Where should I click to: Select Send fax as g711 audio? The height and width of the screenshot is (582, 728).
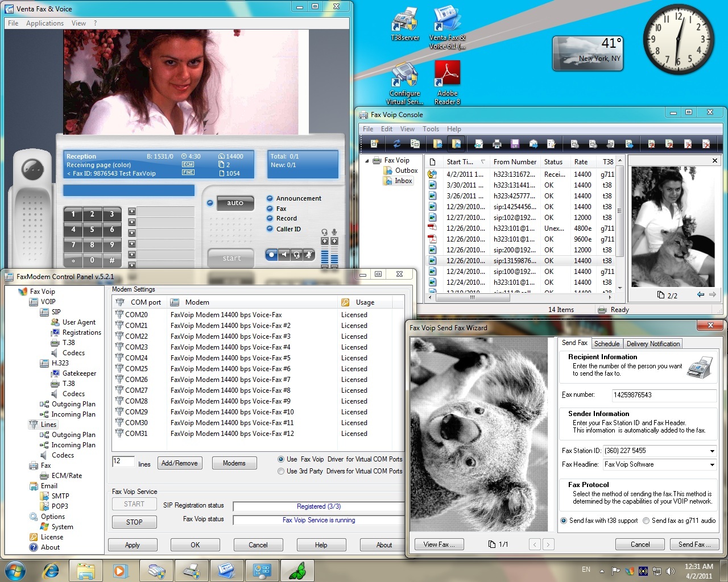coord(646,521)
